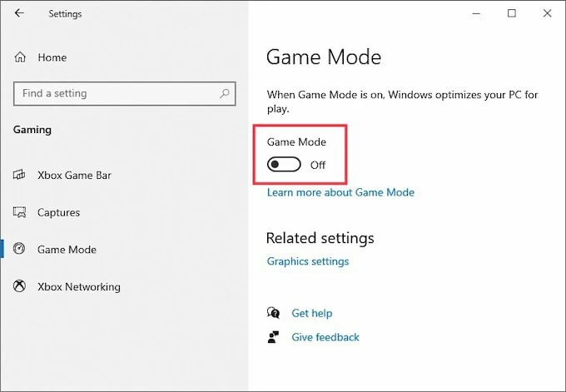The image size is (566, 392).
Task: Select the Game Mode sidebar item
Action: click(67, 250)
